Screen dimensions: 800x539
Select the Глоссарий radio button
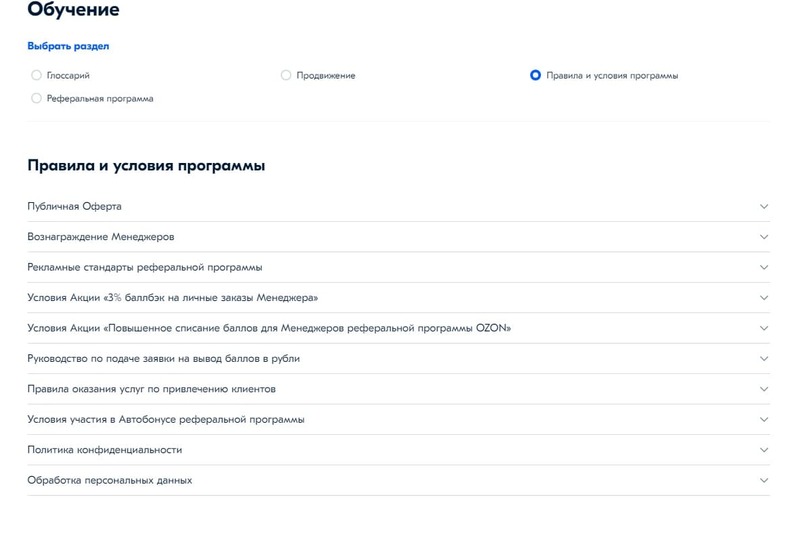click(x=37, y=75)
